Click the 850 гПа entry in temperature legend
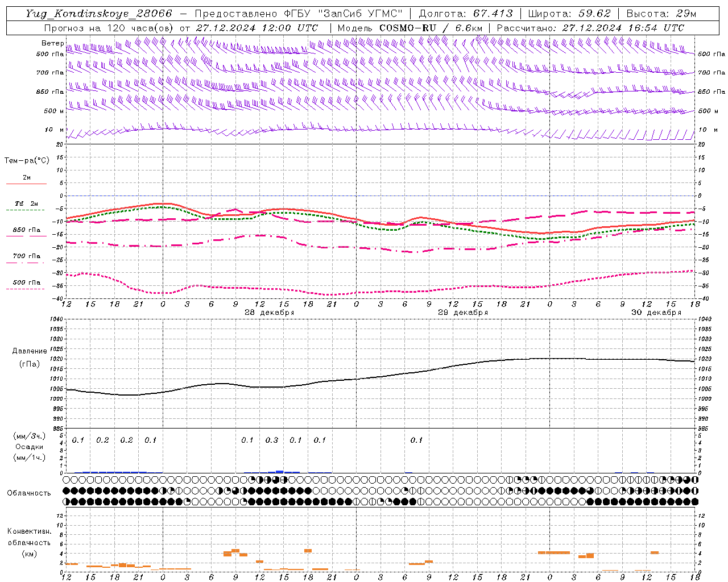Viewport: 728px width, 582px height. (26, 230)
